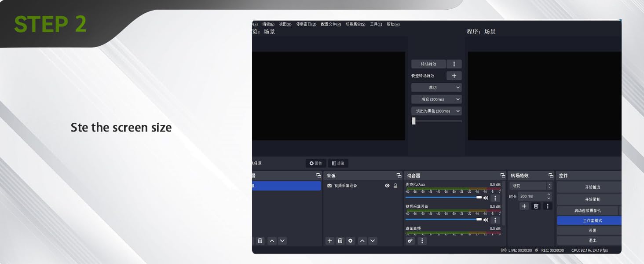Click 开始录制 to start recording
Image resolution: width=644 pixels, height=264 pixels.
pos(589,199)
